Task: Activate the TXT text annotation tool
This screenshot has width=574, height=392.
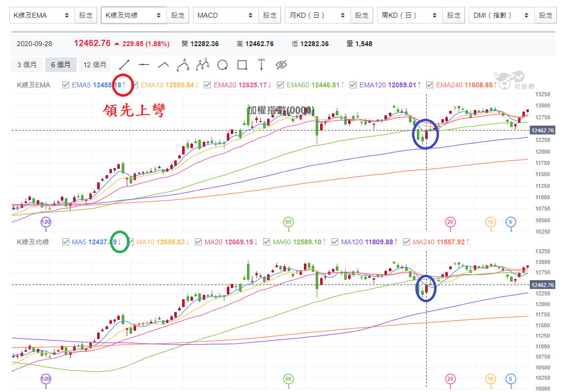Action: (261, 64)
